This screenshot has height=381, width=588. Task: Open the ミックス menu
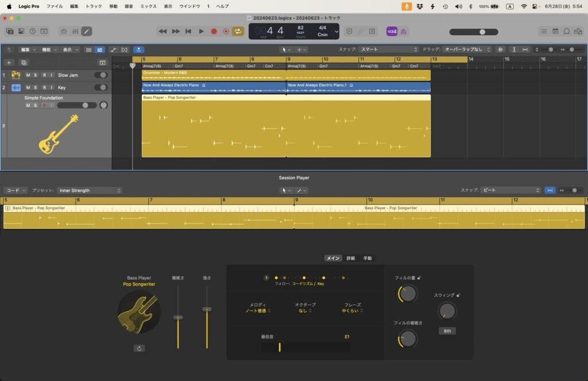point(148,6)
